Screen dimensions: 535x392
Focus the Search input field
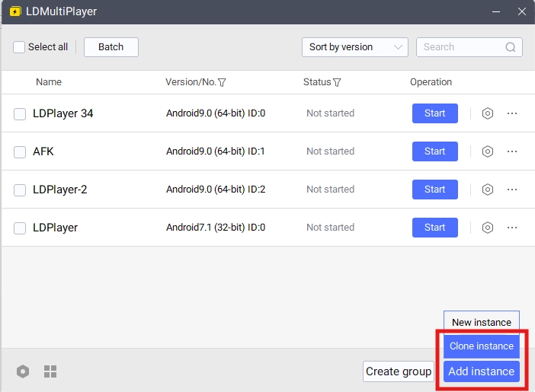click(461, 47)
